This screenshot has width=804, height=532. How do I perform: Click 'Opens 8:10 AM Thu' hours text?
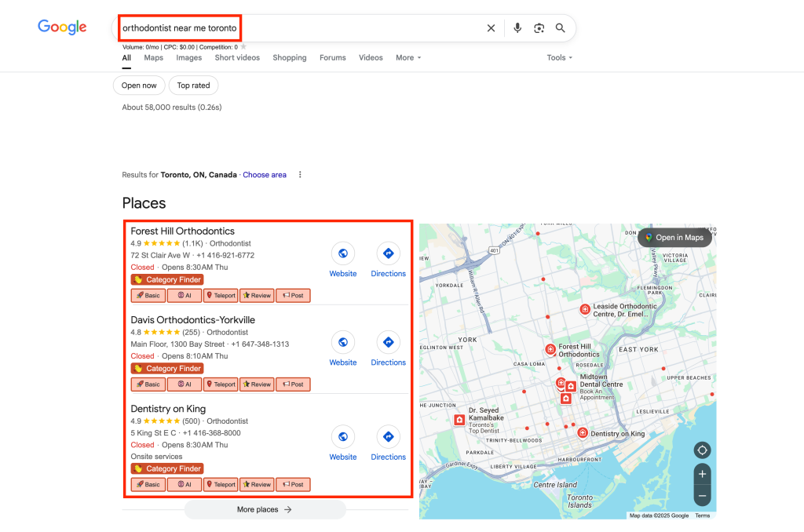pos(195,355)
